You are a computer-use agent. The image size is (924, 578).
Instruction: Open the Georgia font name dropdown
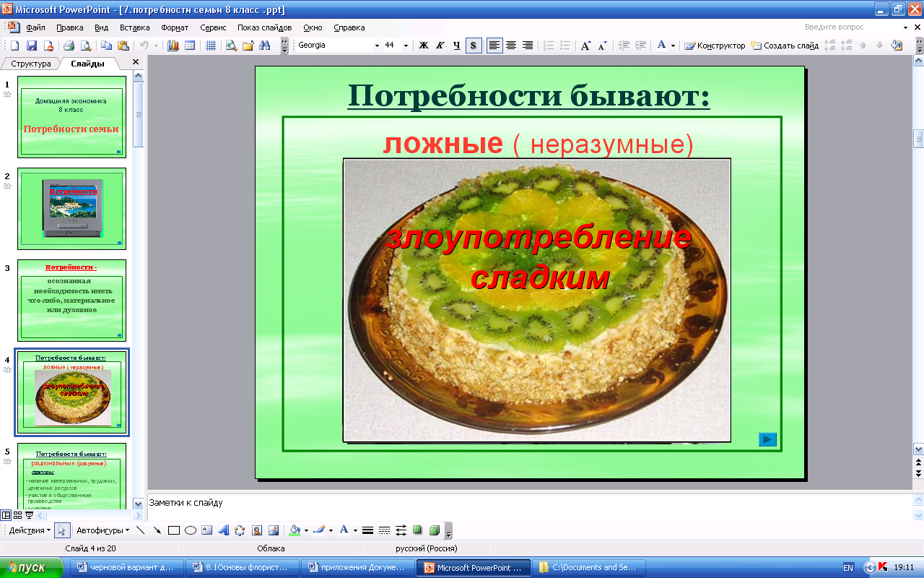(x=377, y=46)
